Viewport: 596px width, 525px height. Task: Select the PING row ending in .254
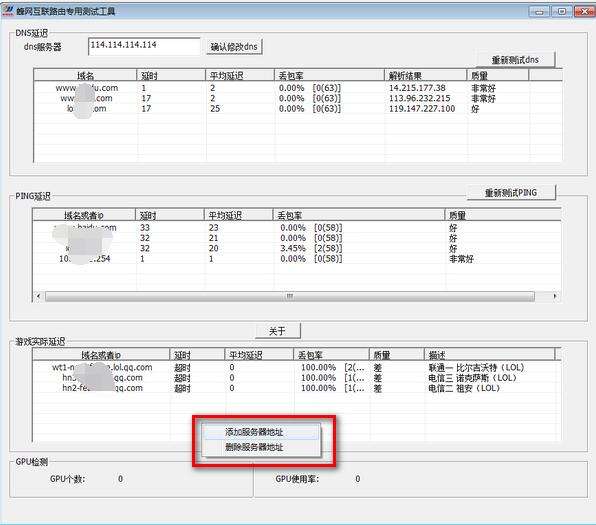coord(296,259)
